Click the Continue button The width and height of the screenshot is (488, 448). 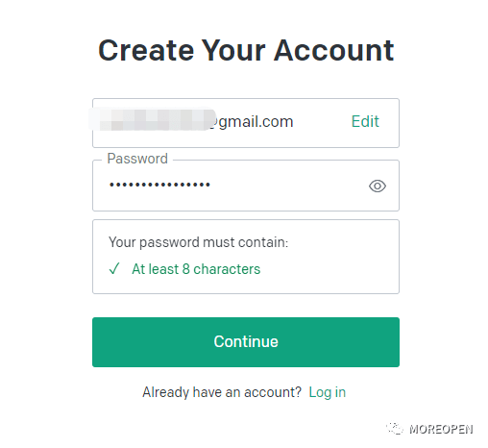246,342
